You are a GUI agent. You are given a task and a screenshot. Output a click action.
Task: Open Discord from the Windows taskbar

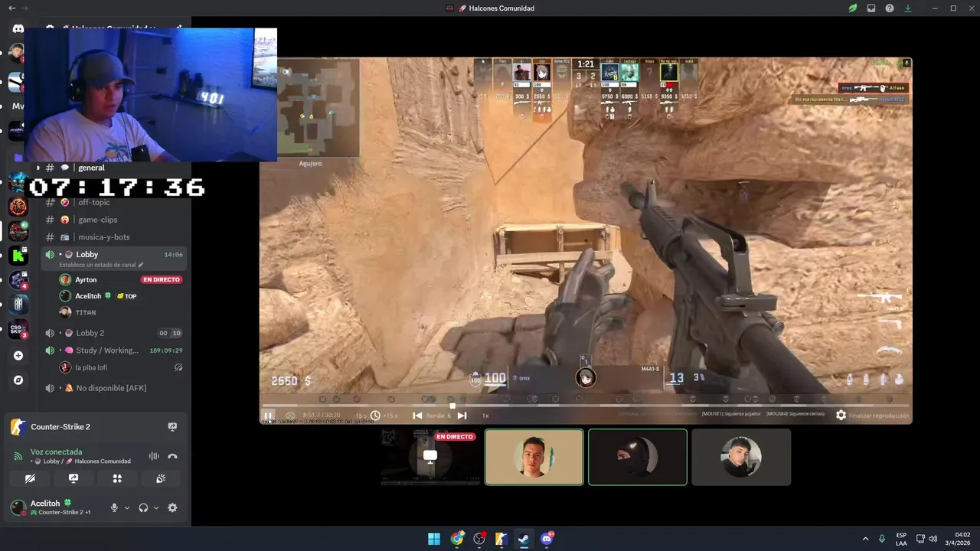click(547, 539)
